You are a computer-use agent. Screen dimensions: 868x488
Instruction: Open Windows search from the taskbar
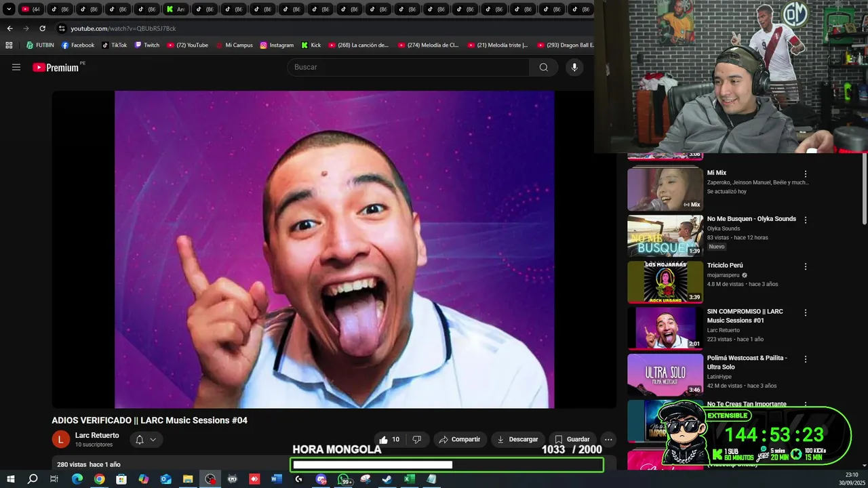33,479
